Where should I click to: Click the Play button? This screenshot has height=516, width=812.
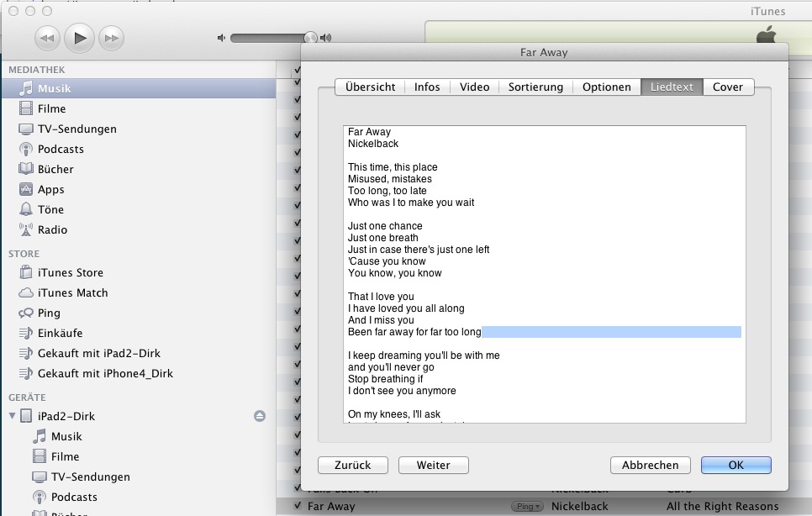tap(80, 38)
